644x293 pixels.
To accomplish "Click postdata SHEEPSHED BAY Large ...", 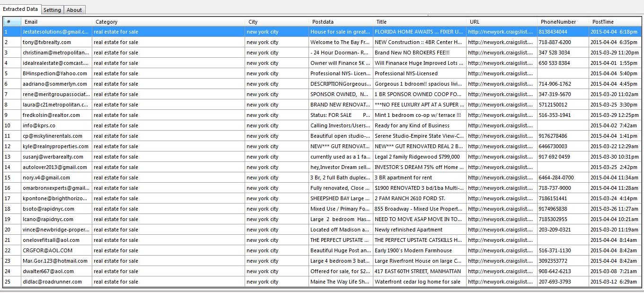I will tap(340, 198).
